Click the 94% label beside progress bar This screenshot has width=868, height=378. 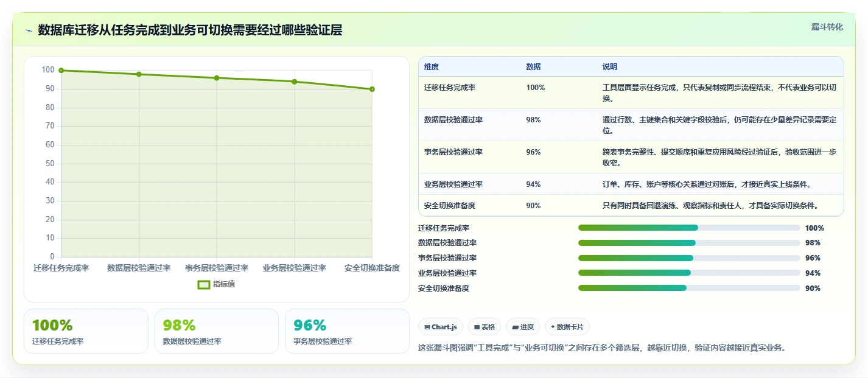pyautogui.click(x=813, y=273)
